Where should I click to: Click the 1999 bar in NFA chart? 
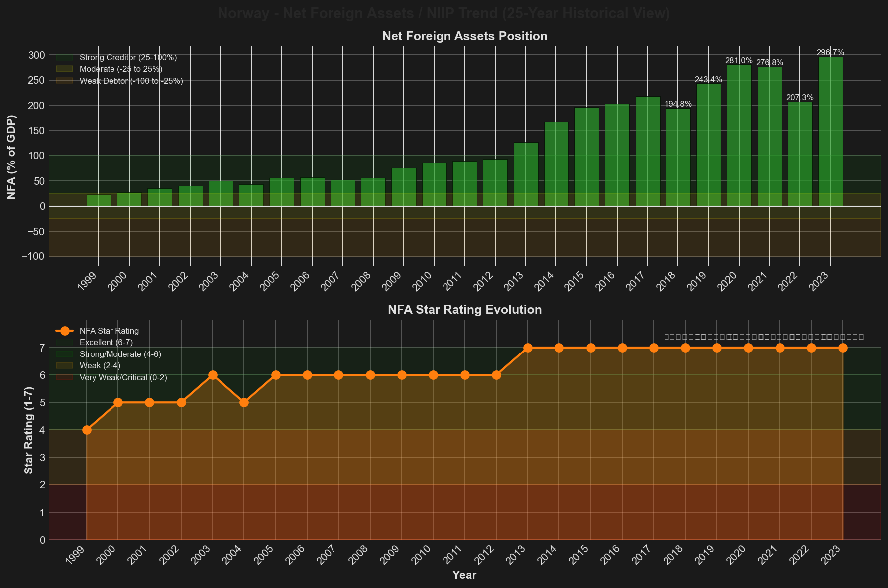(x=99, y=200)
